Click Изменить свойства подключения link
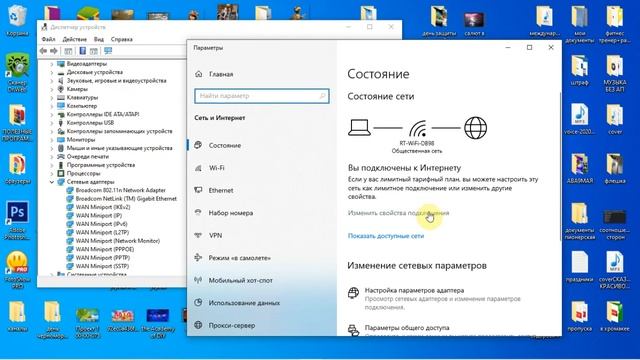 coord(398,213)
